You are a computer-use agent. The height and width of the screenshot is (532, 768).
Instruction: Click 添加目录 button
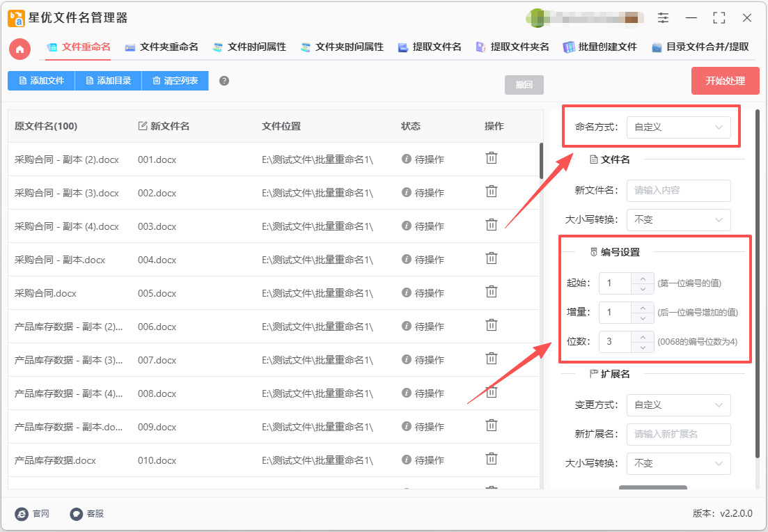(x=108, y=81)
